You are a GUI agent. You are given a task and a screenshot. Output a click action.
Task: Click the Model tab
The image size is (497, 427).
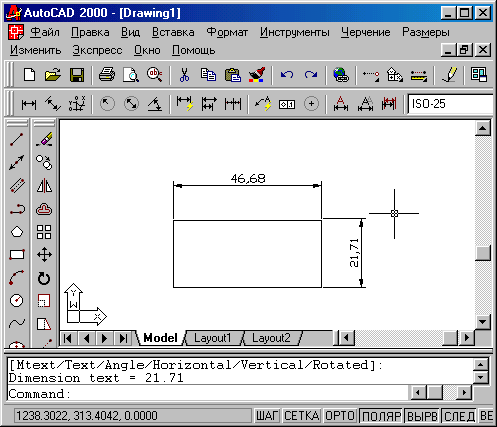[160, 338]
